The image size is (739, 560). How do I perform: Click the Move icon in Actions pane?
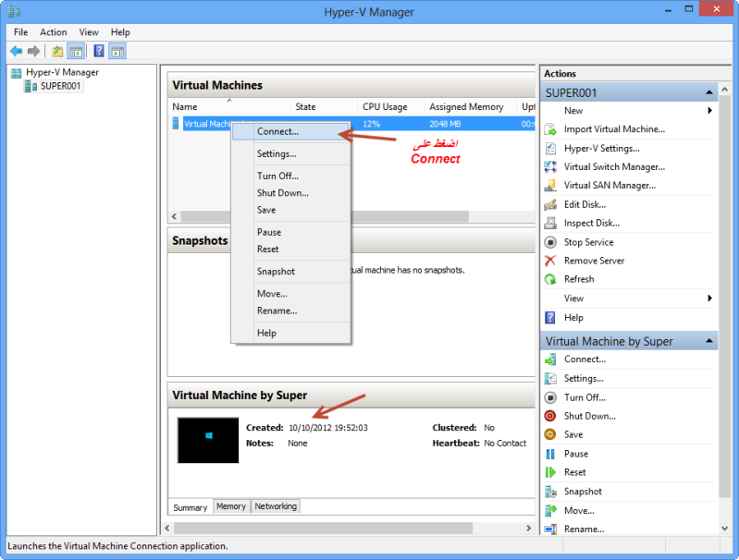click(550, 510)
